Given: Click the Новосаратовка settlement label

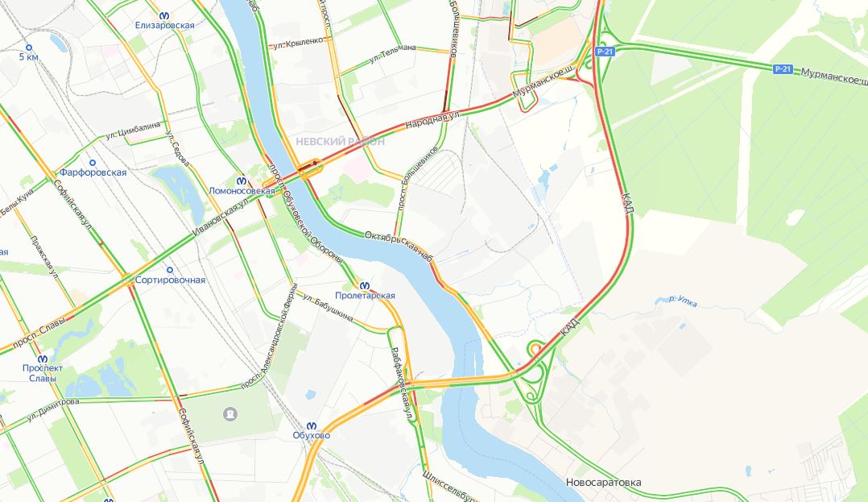Looking at the screenshot, I should [x=603, y=483].
